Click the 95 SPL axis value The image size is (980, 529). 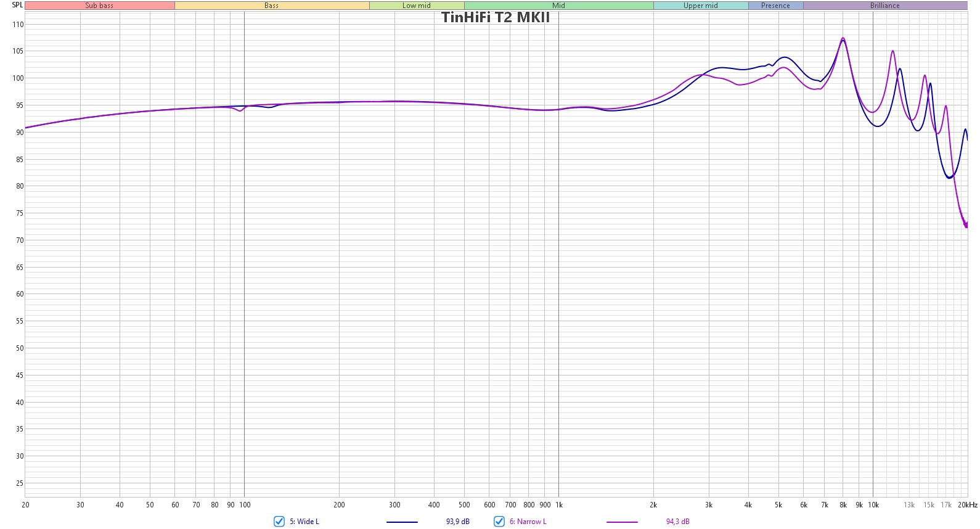tap(20, 105)
